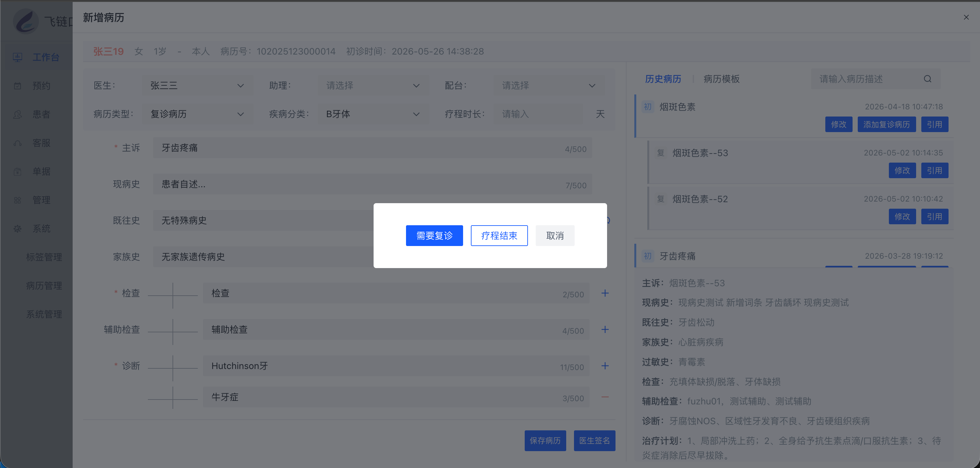980x468 pixels.
Task: Click the Hutchinson牙 diagnosis field
Action: [x=396, y=366]
